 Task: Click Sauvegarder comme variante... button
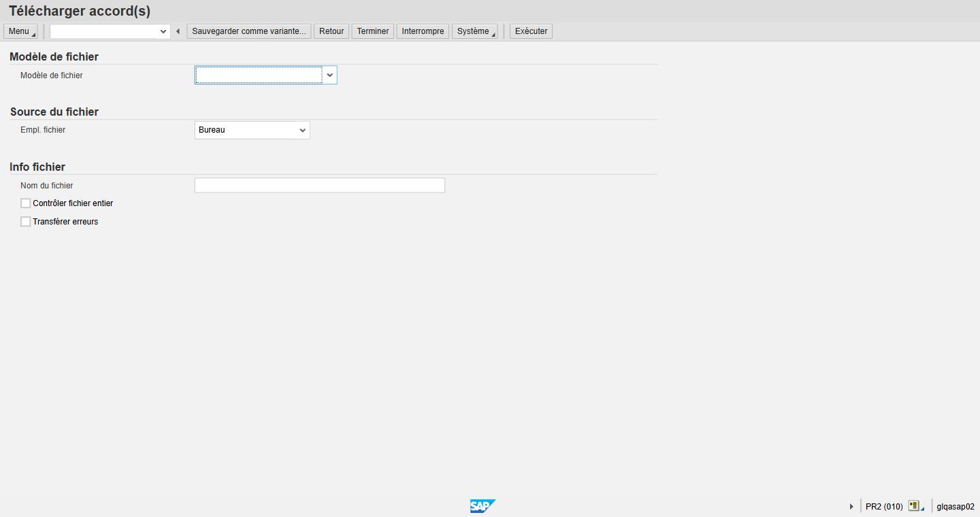tap(249, 31)
